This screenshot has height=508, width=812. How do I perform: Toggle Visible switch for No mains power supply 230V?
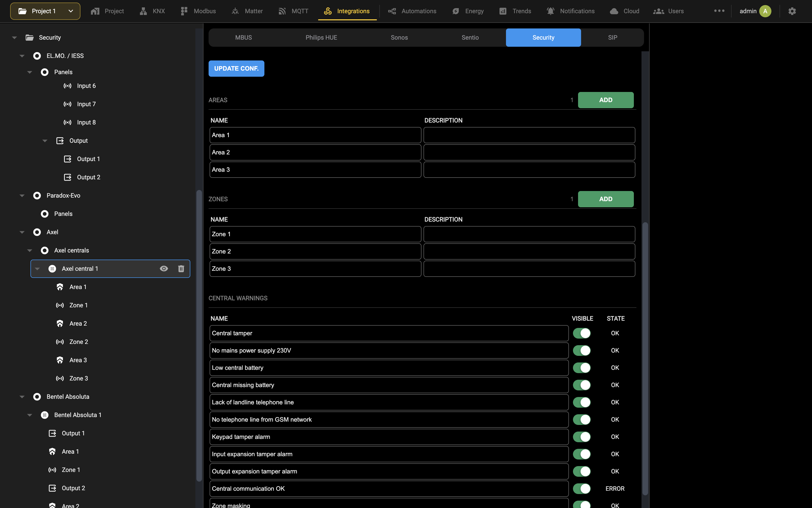click(582, 351)
